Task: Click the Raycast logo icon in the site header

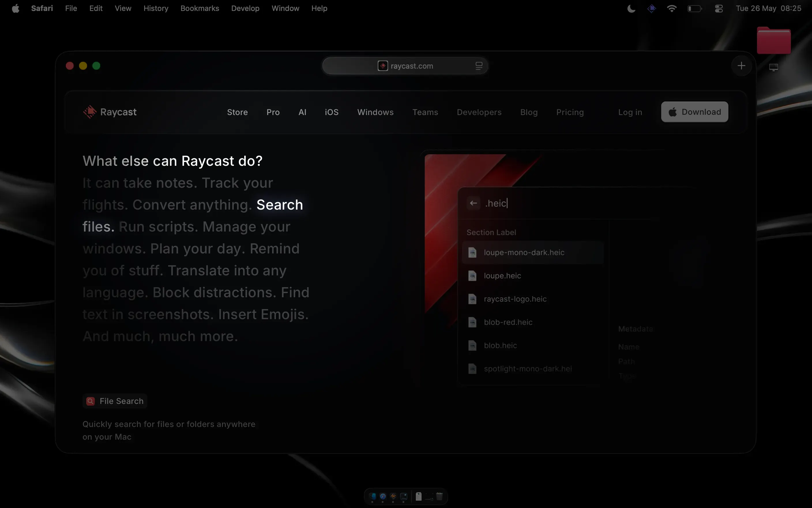Action: 90,112
